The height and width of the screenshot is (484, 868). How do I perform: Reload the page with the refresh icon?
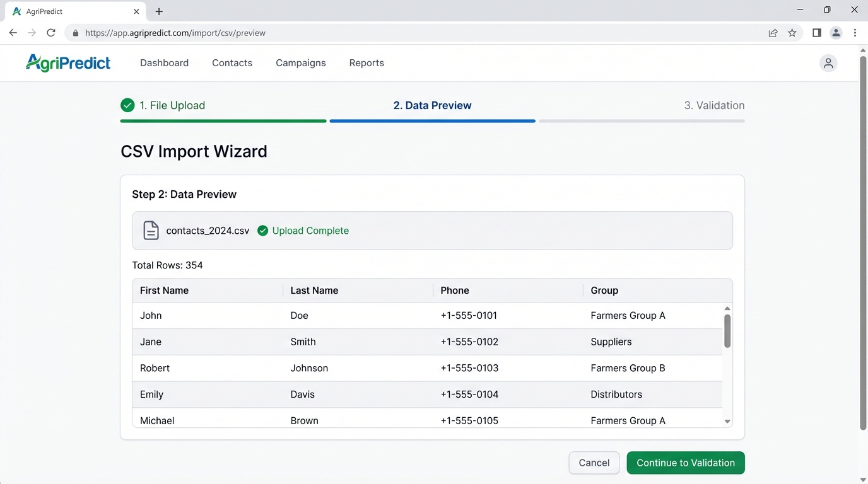[51, 32]
